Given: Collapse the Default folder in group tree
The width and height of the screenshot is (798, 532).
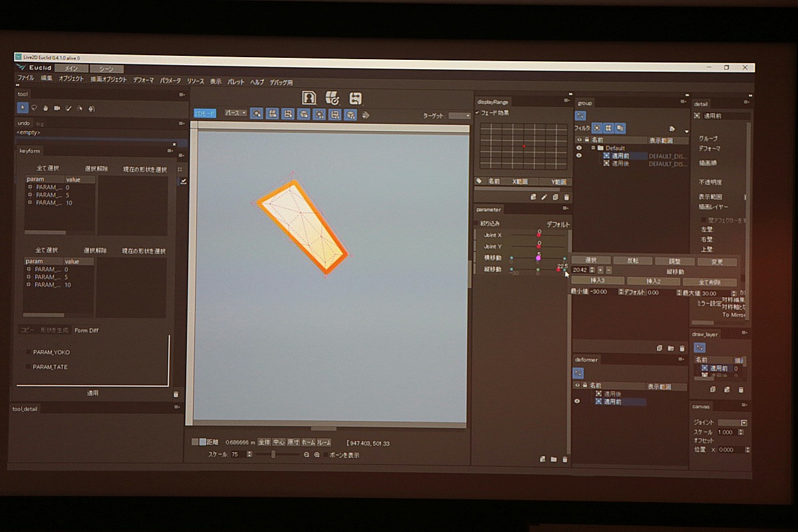Looking at the screenshot, I should coord(593,148).
